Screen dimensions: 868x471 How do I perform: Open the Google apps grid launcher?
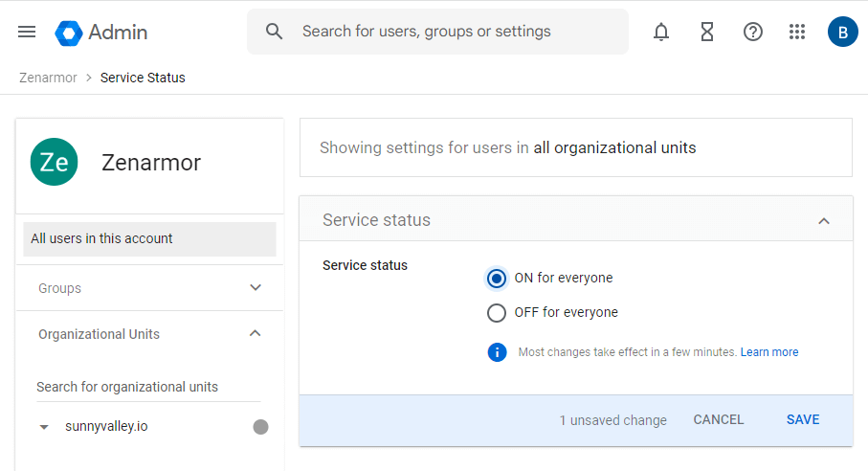(x=797, y=32)
